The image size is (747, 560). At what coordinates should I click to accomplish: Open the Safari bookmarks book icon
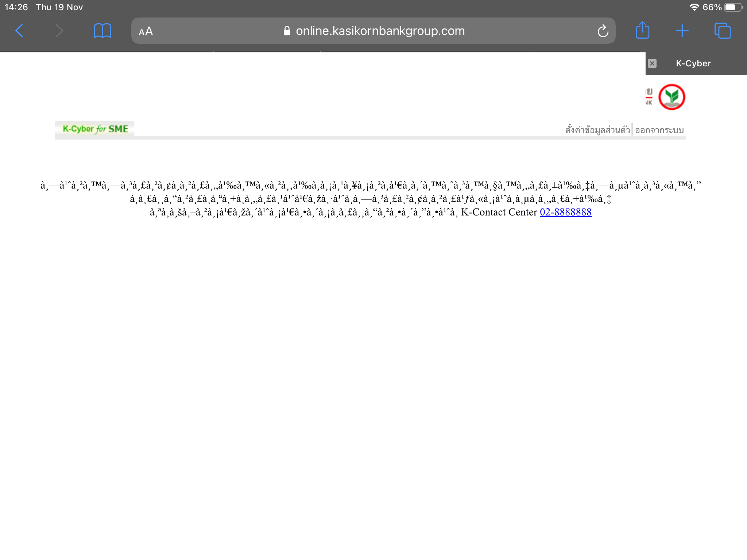(x=102, y=31)
